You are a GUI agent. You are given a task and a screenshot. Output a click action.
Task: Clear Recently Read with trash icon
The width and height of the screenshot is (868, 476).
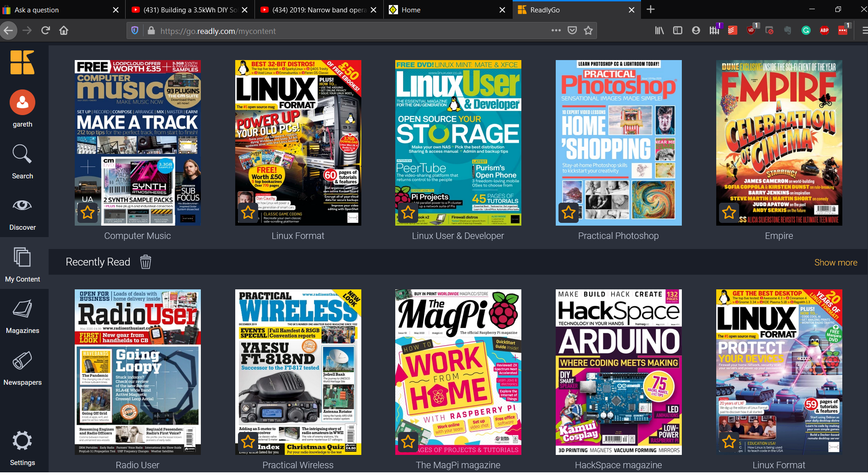[x=145, y=262]
